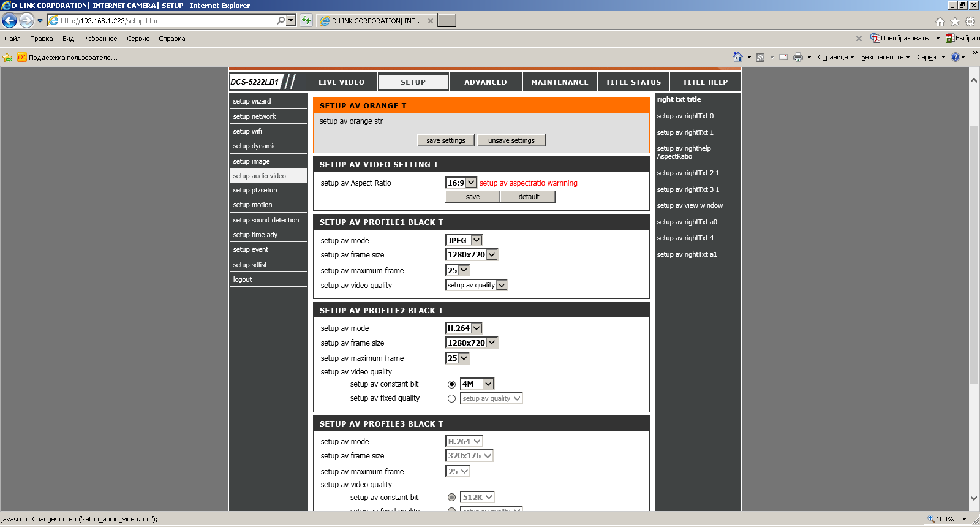Image resolution: width=980 pixels, height=527 pixels.
Task: Open the 16:9 Aspect Ratio dropdown
Action: click(x=461, y=183)
